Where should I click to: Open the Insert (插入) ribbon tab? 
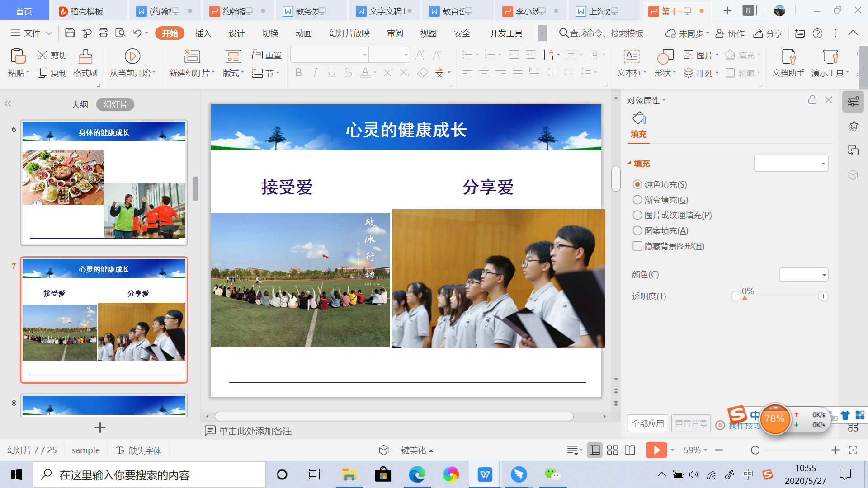tap(203, 33)
